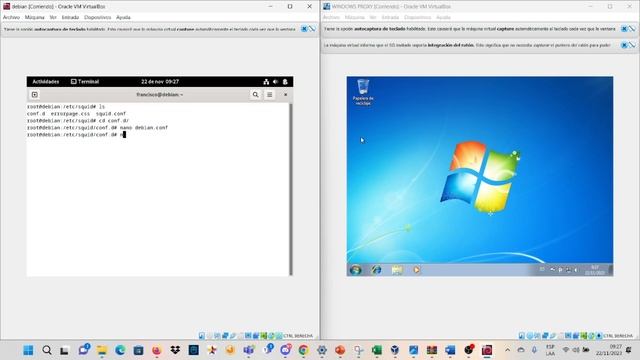The width and height of the screenshot is (640, 360).
Task: Launch Windows Media Player from Windows 7 taskbar
Action: (x=416, y=270)
